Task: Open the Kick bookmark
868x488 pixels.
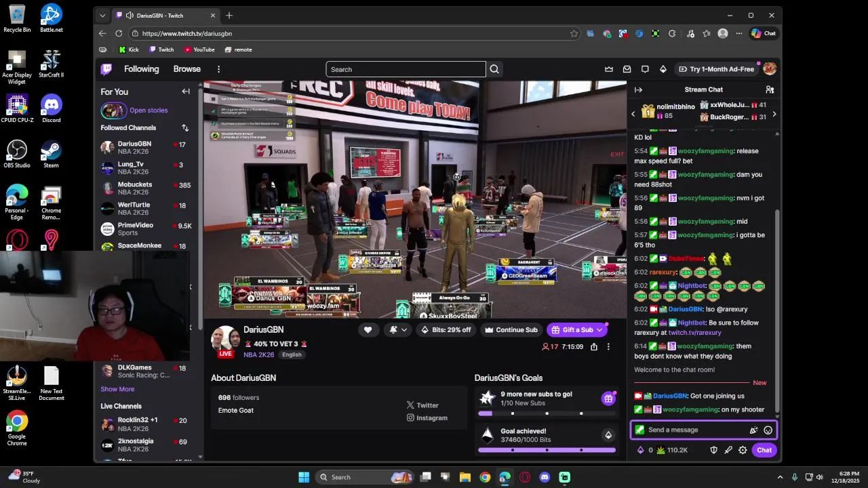Action: click(x=129, y=49)
